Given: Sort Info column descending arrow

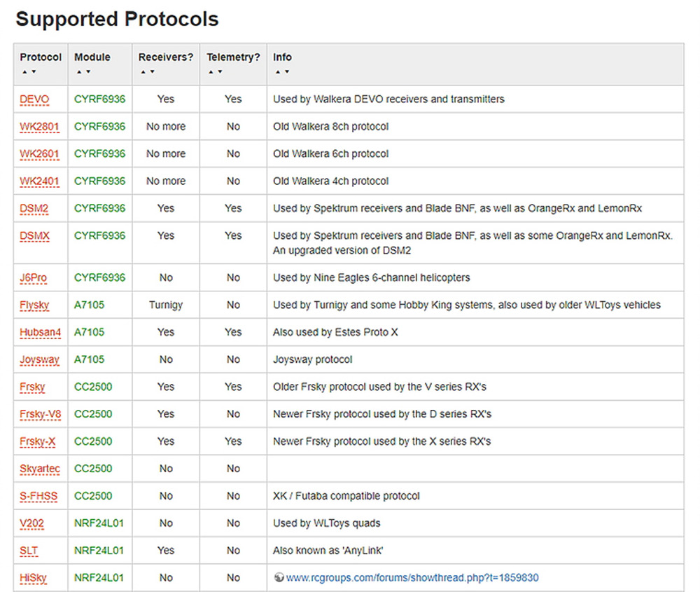Looking at the screenshot, I should click(x=287, y=71).
